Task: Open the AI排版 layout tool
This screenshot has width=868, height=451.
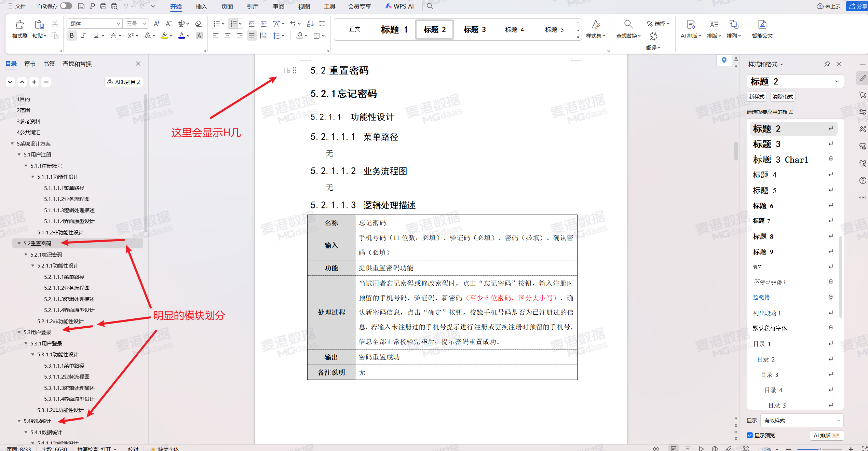Action: [x=691, y=29]
